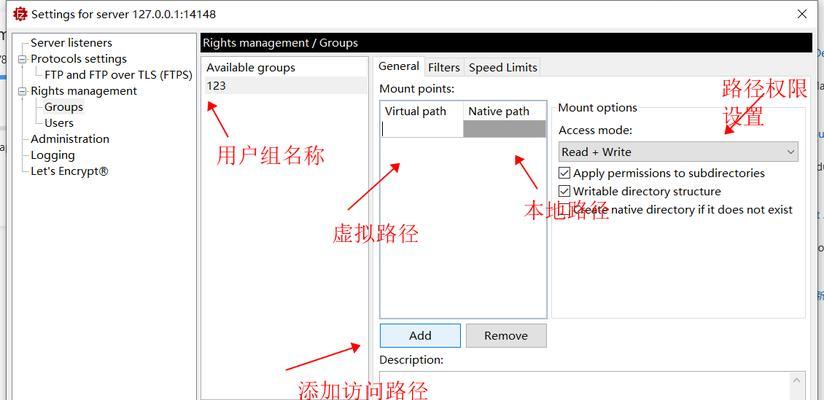Click Add mount point button
The height and width of the screenshot is (400, 824).
click(x=420, y=335)
